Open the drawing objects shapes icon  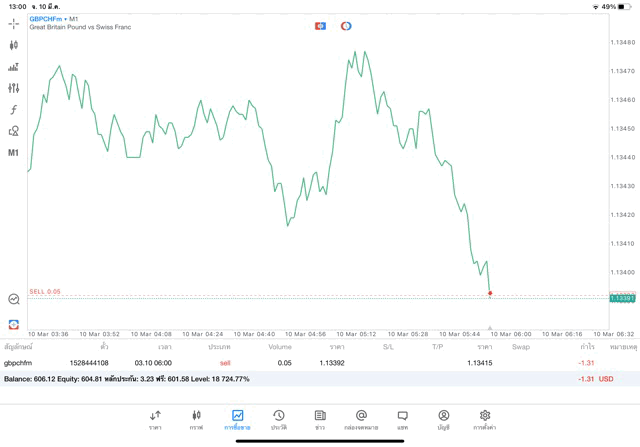click(14, 131)
